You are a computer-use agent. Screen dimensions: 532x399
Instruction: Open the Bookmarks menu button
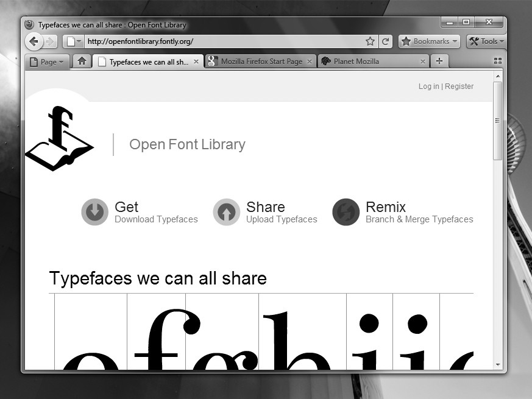pyautogui.click(x=429, y=41)
